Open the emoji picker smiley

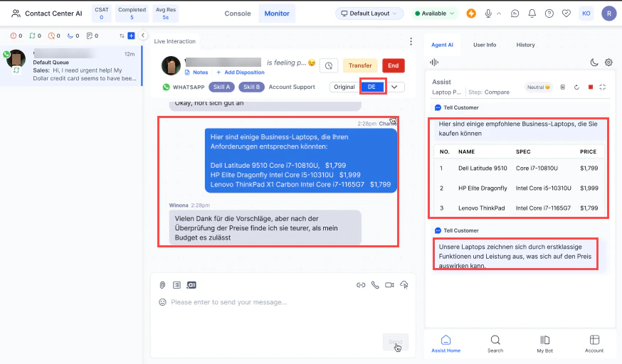pos(162,302)
